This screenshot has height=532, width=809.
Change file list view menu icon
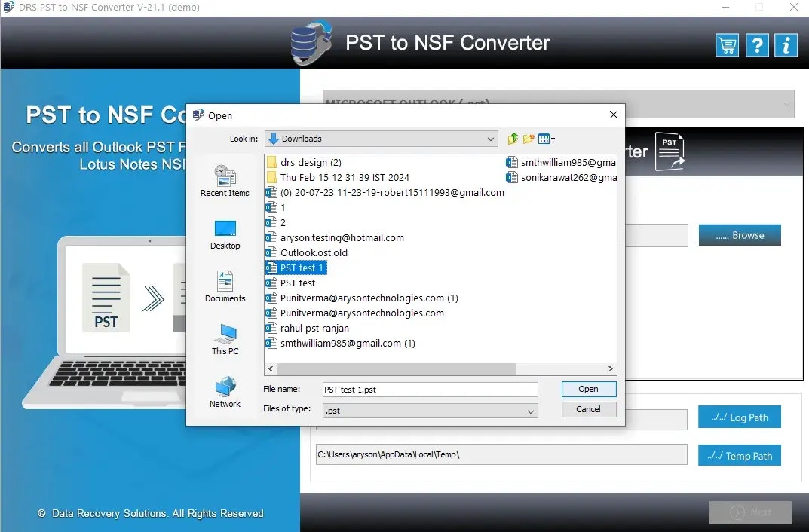coord(547,139)
